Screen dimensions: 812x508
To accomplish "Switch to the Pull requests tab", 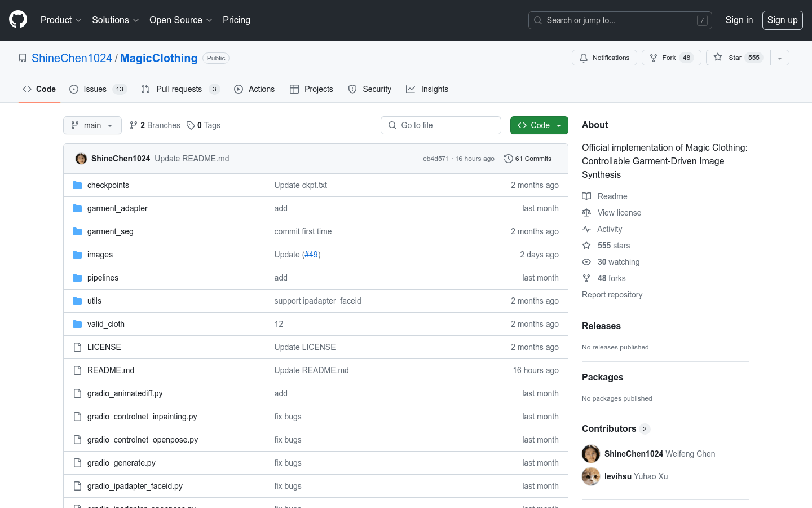I will [180, 89].
